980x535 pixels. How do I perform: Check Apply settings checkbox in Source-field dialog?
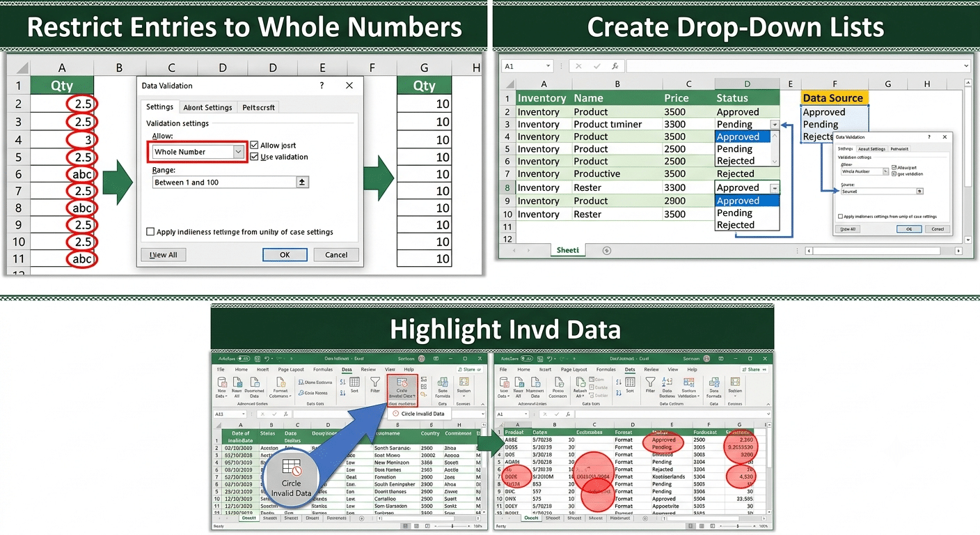pyautogui.click(x=840, y=217)
